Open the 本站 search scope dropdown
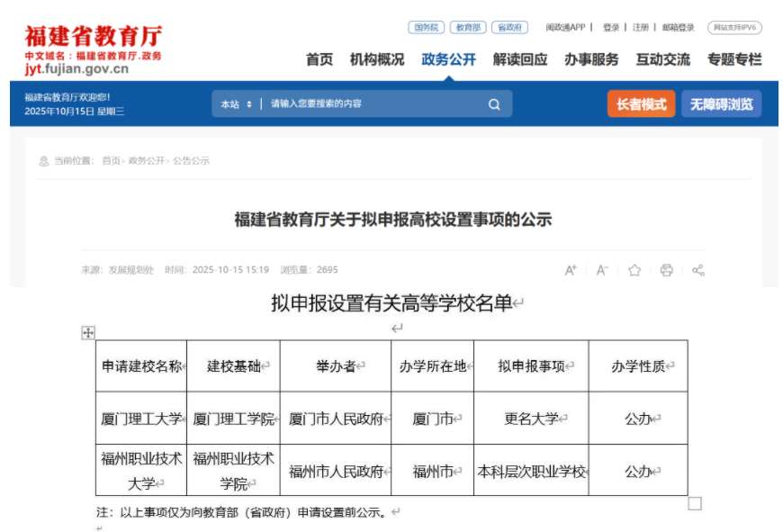 (x=237, y=104)
